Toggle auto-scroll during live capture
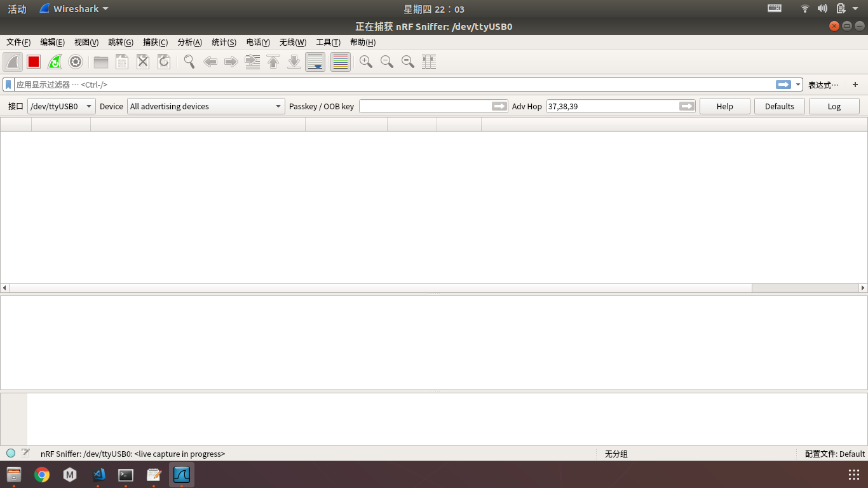This screenshot has height=488, width=868. [x=315, y=62]
